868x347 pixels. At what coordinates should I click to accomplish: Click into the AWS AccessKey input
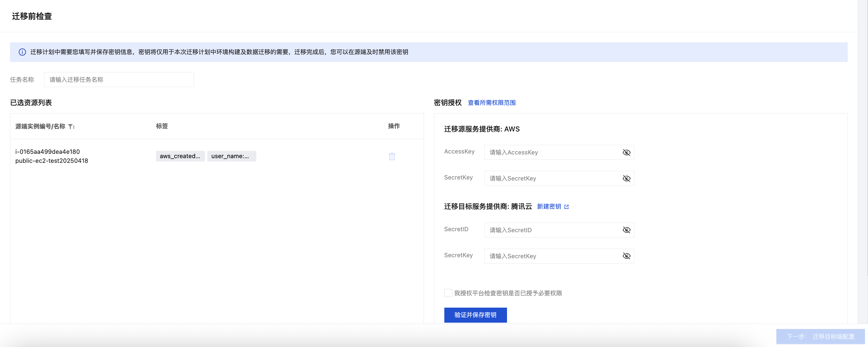coord(551,152)
